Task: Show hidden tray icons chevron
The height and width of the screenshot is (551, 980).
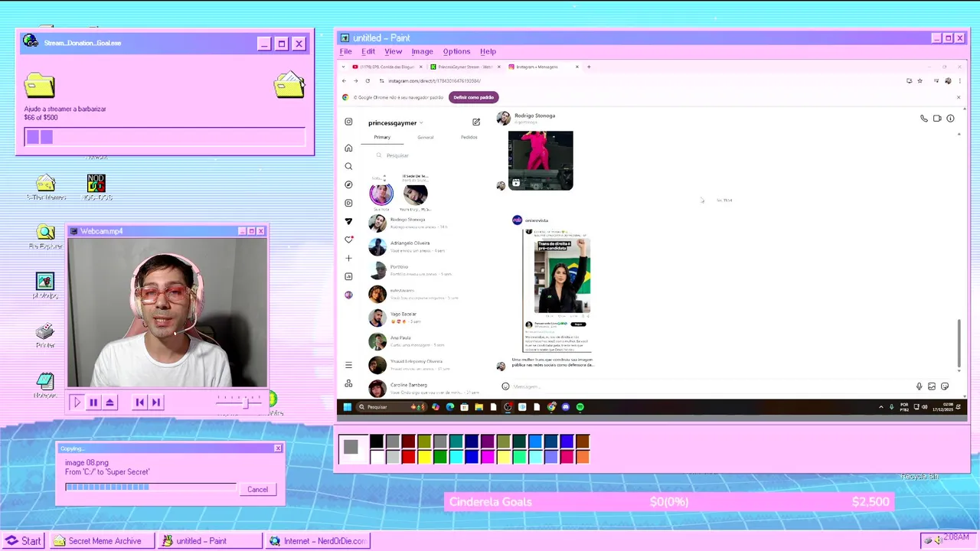Action: (x=880, y=407)
